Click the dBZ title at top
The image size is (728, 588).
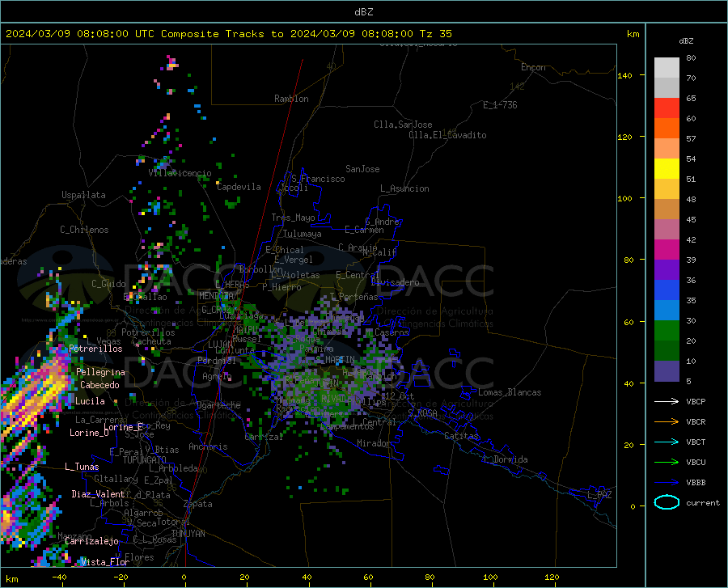pos(363,12)
